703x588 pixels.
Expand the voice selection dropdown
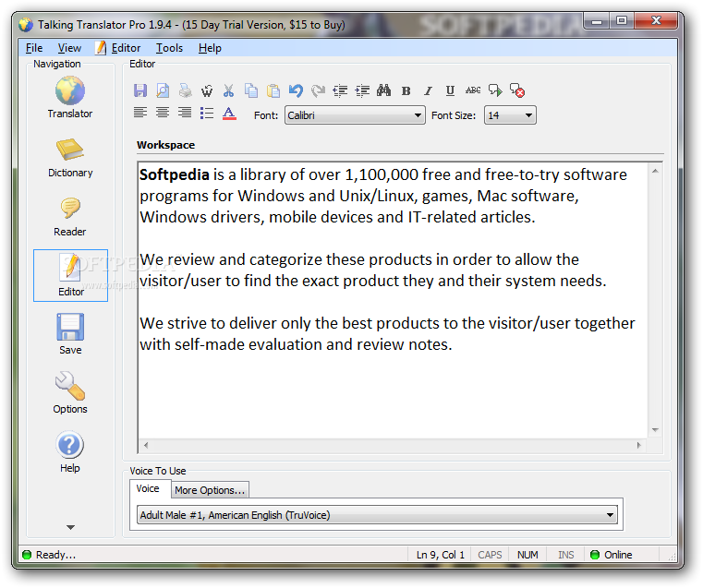pyautogui.click(x=610, y=515)
